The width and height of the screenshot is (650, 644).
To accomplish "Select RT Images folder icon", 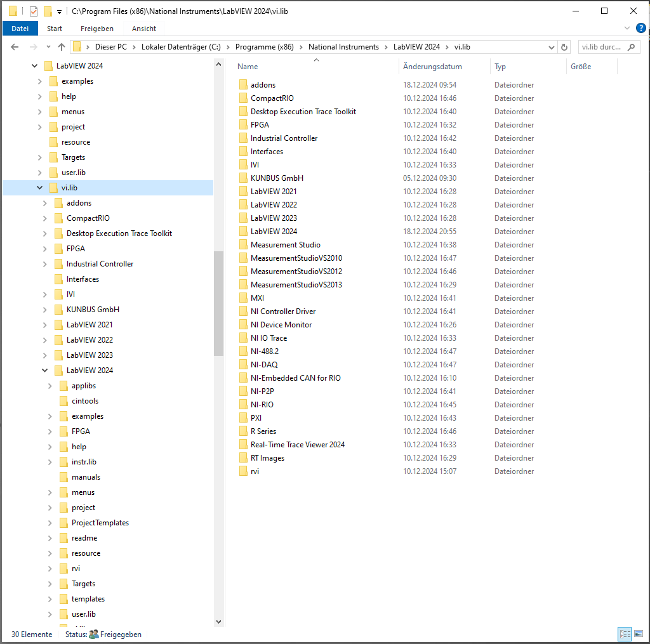I will (x=243, y=458).
